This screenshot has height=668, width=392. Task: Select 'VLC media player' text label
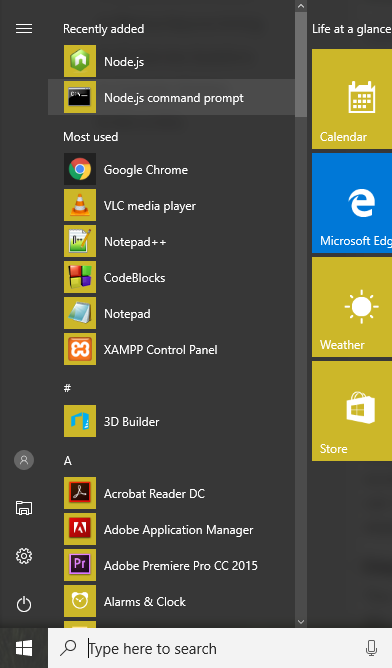pyautogui.click(x=150, y=206)
